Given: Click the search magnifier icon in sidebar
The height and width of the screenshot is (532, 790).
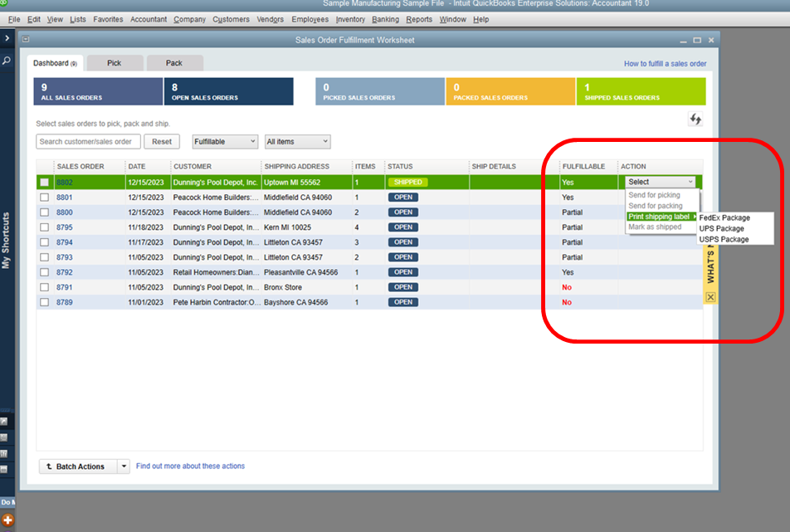Looking at the screenshot, I should pos(6,61).
